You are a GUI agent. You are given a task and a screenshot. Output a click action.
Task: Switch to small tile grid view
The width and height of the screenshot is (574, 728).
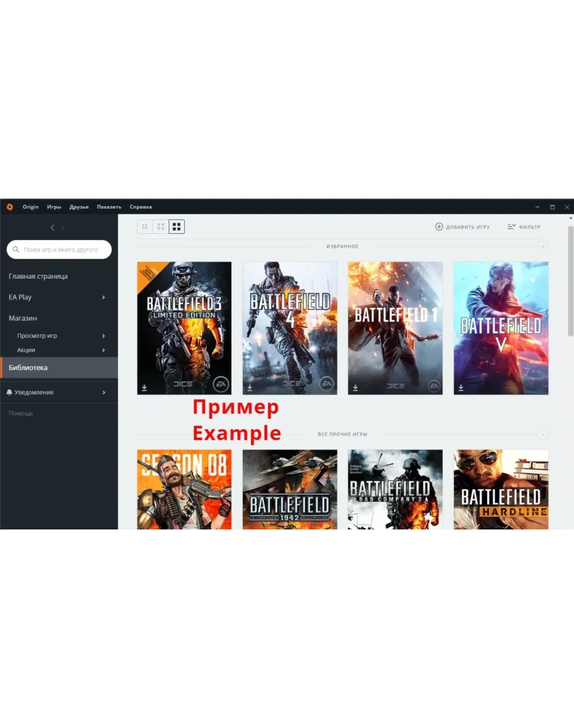144,226
